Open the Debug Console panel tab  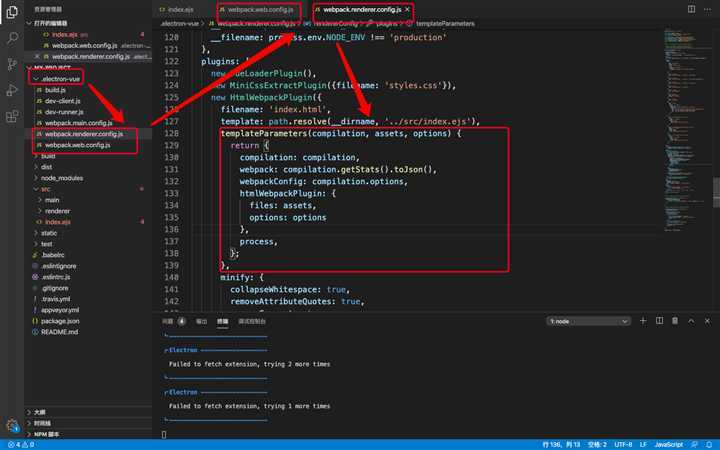pyautogui.click(x=252, y=321)
